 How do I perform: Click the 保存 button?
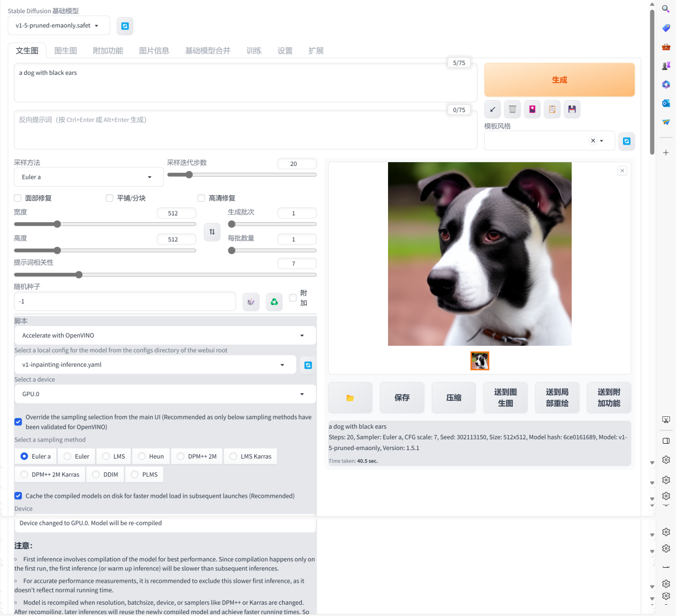click(402, 398)
